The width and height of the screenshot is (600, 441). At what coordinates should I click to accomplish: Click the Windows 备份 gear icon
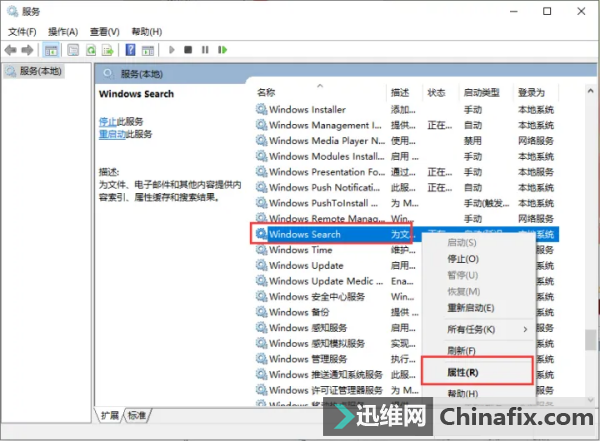pyautogui.click(x=261, y=312)
